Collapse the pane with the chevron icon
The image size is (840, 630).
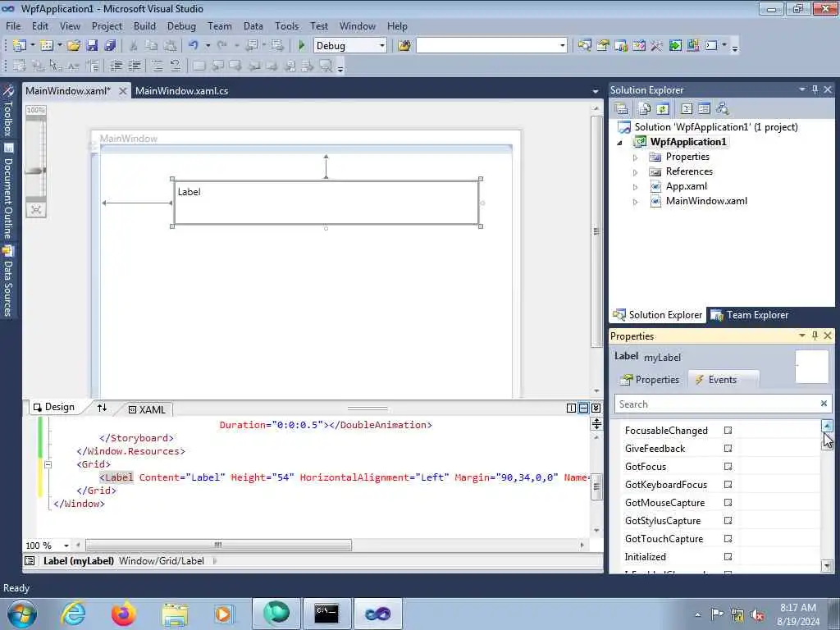pyautogui.click(x=596, y=409)
